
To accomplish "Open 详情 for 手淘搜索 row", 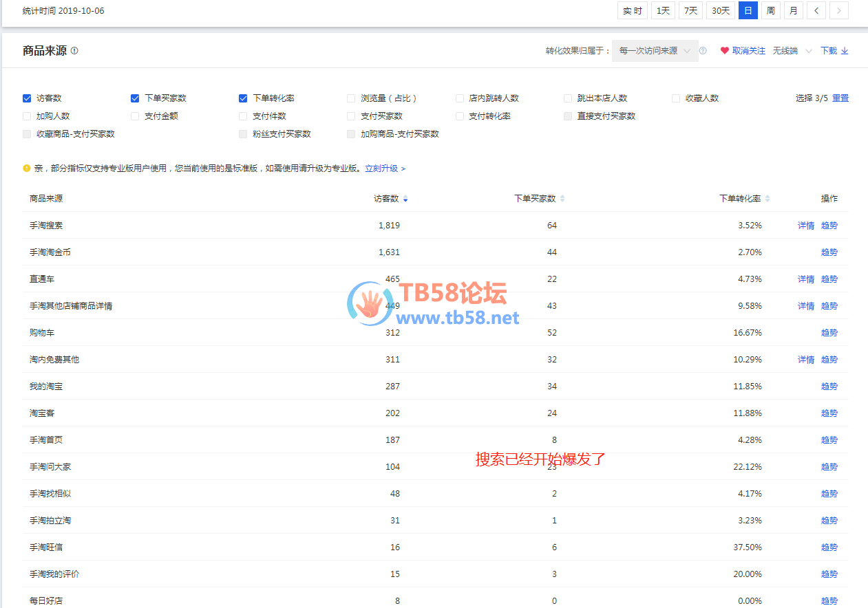I will pyautogui.click(x=805, y=226).
